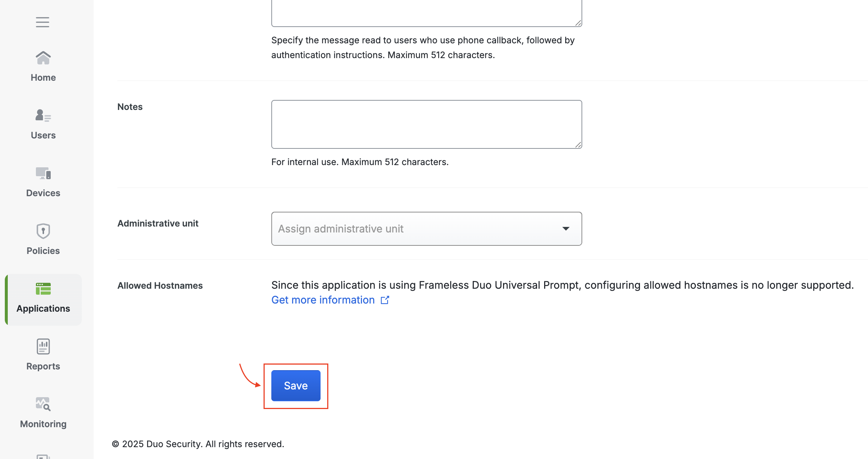Go to the Monitoring label in the sidebar

[x=43, y=424]
